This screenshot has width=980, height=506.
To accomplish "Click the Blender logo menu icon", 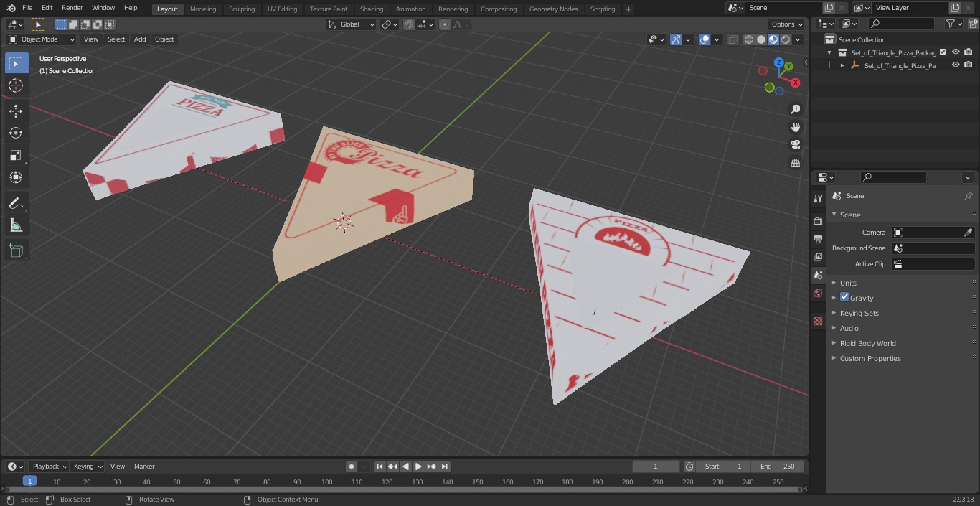I will click(x=11, y=8).
